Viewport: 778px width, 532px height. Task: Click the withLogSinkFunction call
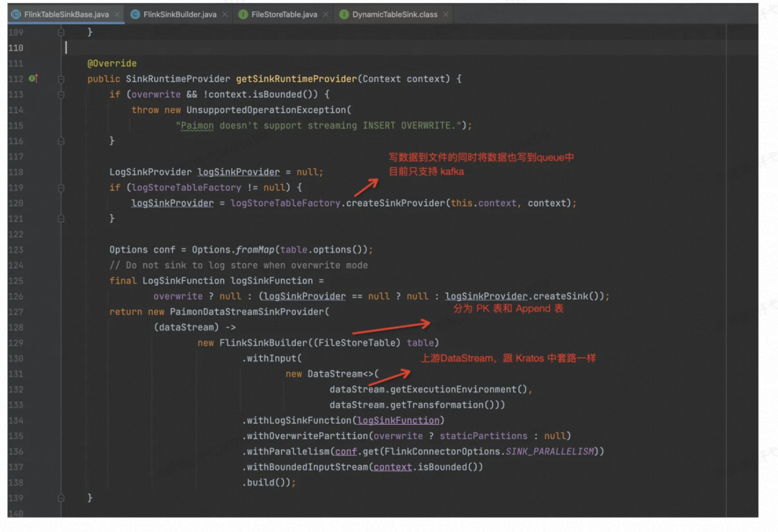(299, 420)
